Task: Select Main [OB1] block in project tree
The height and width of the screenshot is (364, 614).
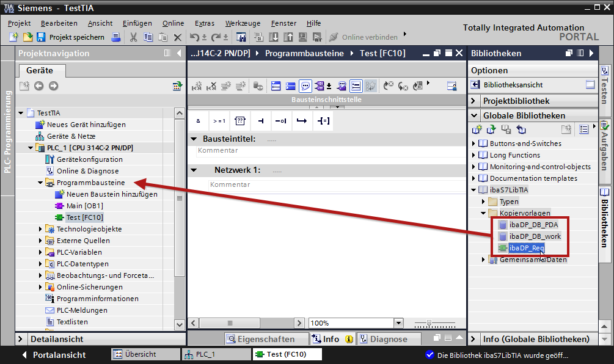Action: click(79, 206)
